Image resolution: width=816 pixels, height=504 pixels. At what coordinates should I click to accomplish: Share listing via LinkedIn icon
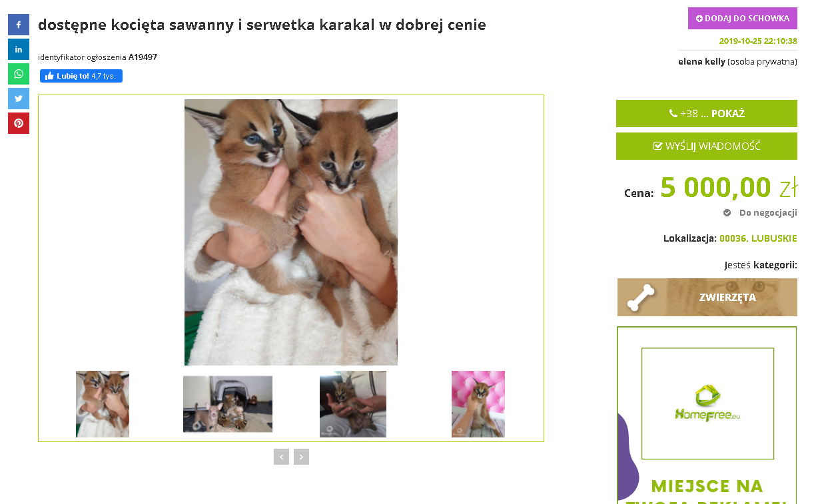pyautogui.click(x=19, y=49)
